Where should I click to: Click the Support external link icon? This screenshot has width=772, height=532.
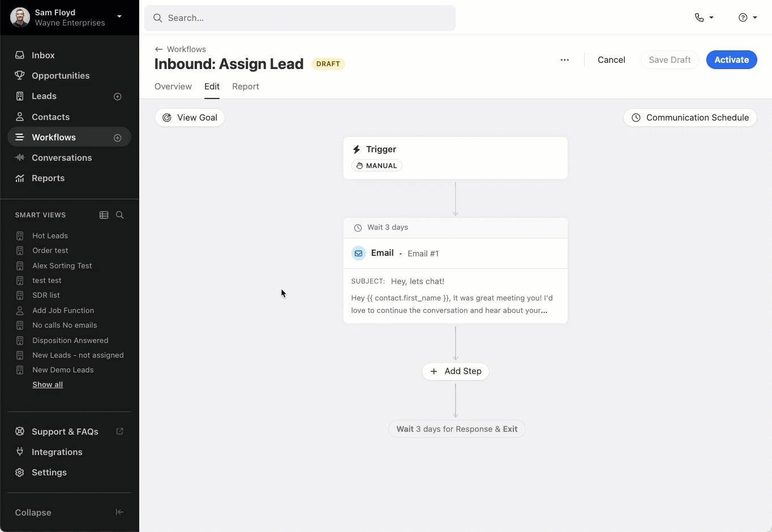tap(120, 431)
